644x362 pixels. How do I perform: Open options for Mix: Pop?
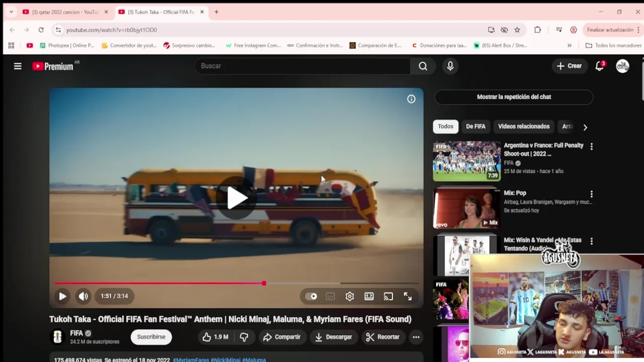point(592,194)
